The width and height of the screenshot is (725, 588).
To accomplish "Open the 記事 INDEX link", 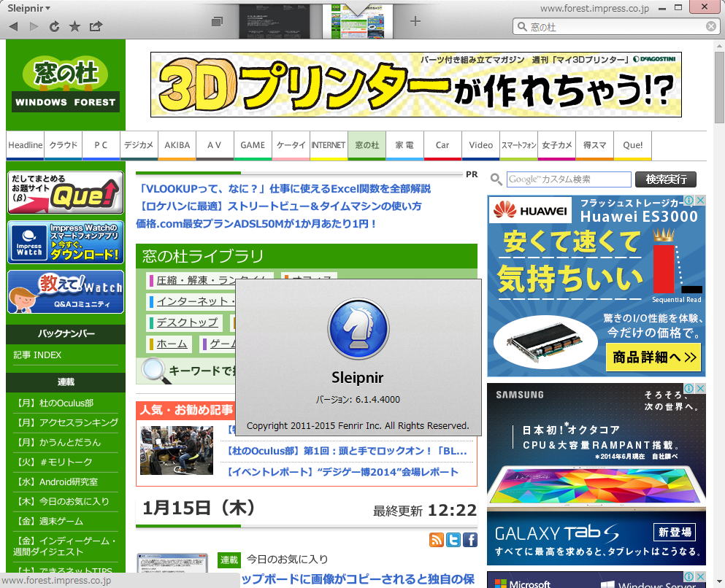I will point(37,355).
